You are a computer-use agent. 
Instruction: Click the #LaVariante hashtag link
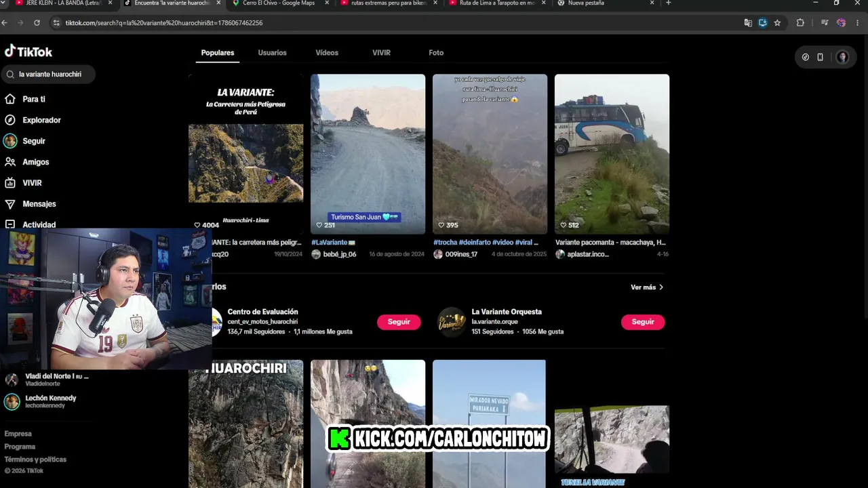coord(333,242)
